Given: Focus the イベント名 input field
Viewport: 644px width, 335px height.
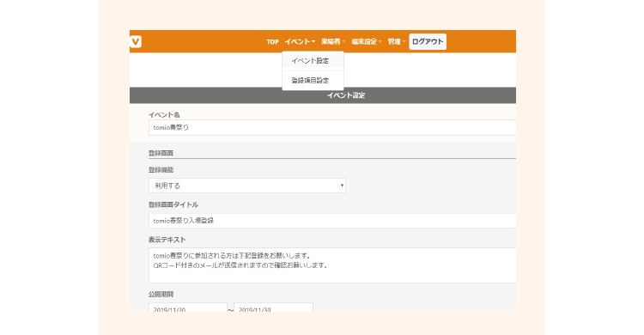Looking at the screenshot, I should pos(332,128).
